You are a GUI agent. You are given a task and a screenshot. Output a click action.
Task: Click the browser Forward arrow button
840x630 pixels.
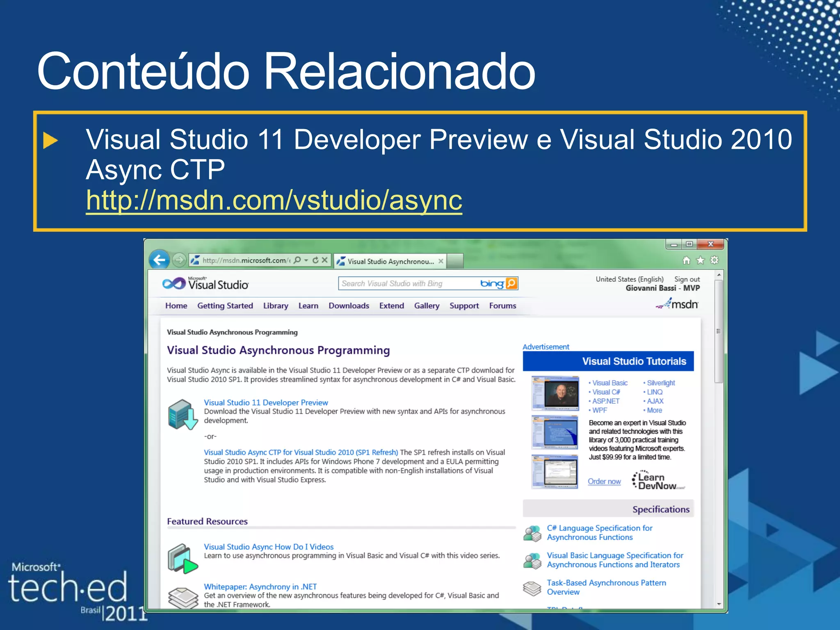pos(179,260)
